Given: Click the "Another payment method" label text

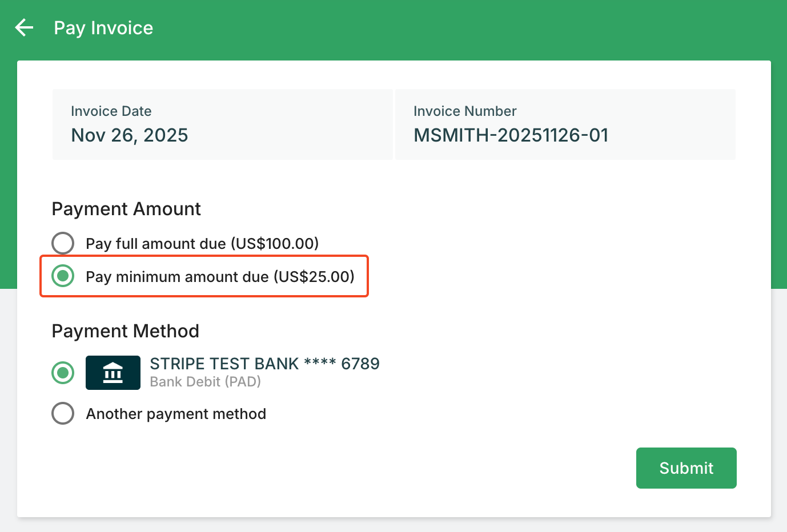Looking at the screenshot, I should coord(176,414).
